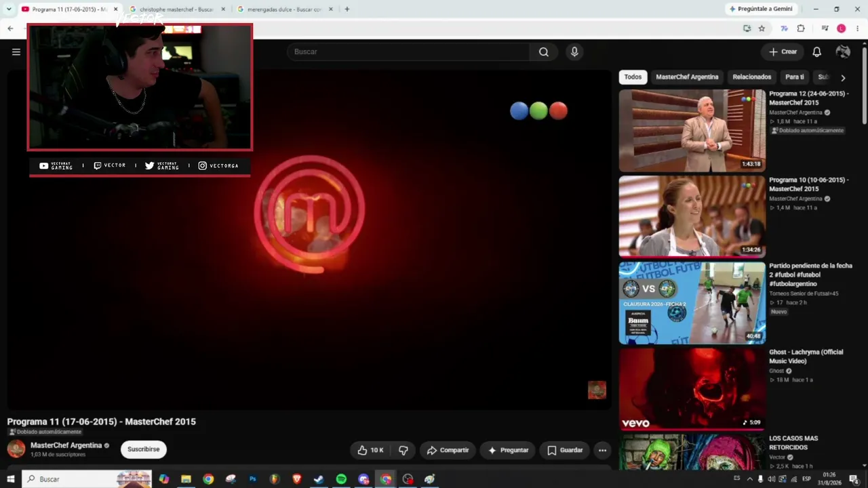Image resolution: width=868 pixels, height=488 pixels.
Task: Show hidden system tray icons
Action: [749, 479]
